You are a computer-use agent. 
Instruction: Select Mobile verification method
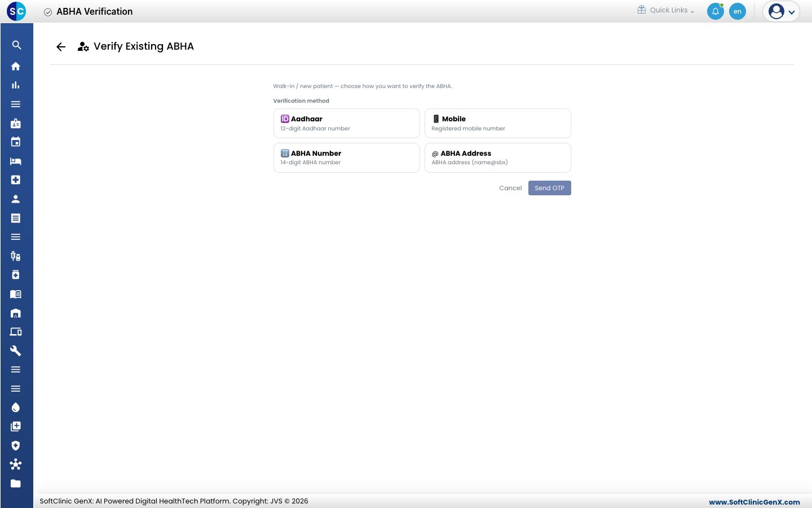click(498, 123)
